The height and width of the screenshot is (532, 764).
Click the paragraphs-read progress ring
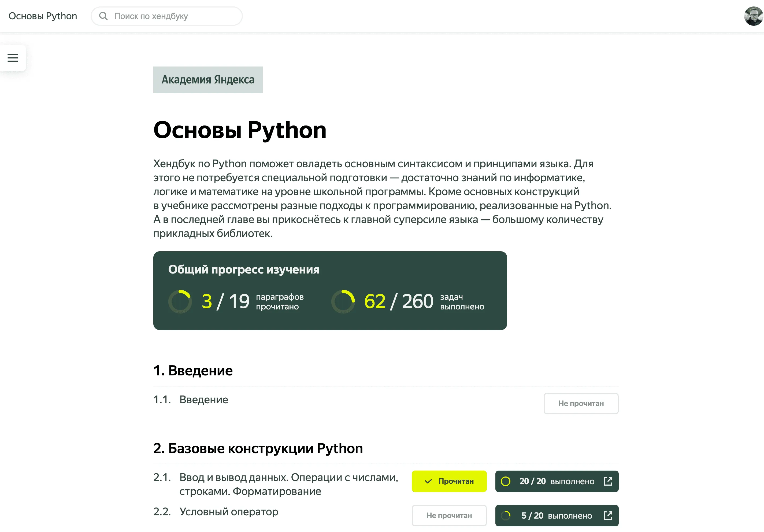(180, 301)
